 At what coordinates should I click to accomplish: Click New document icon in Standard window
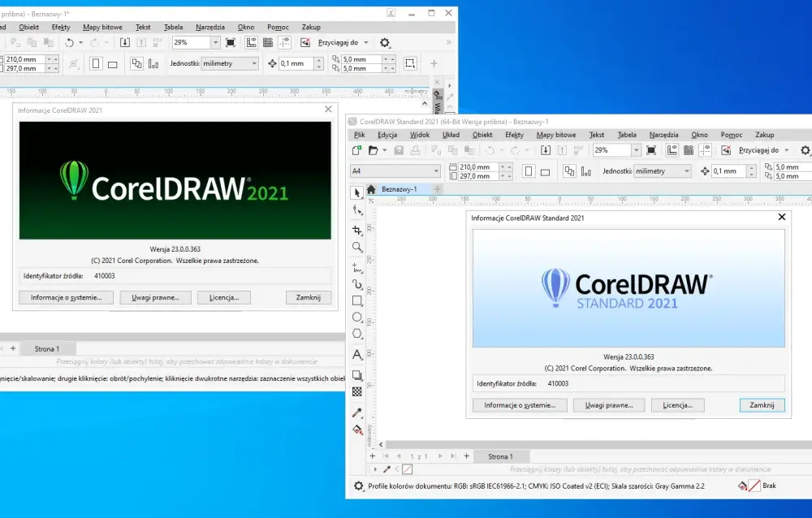point(356,150)
